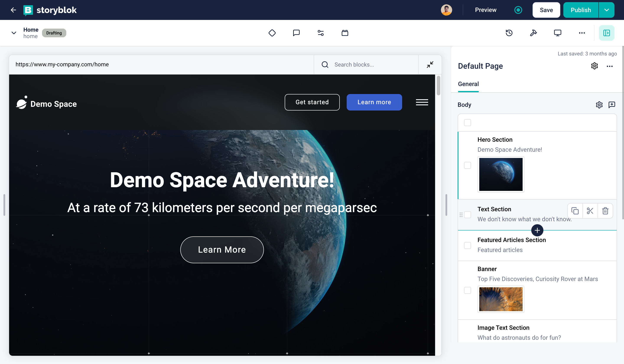This screenshot has width=624, height=364.
Task: Open the Storyblok logo home
Action: (50, 10)
